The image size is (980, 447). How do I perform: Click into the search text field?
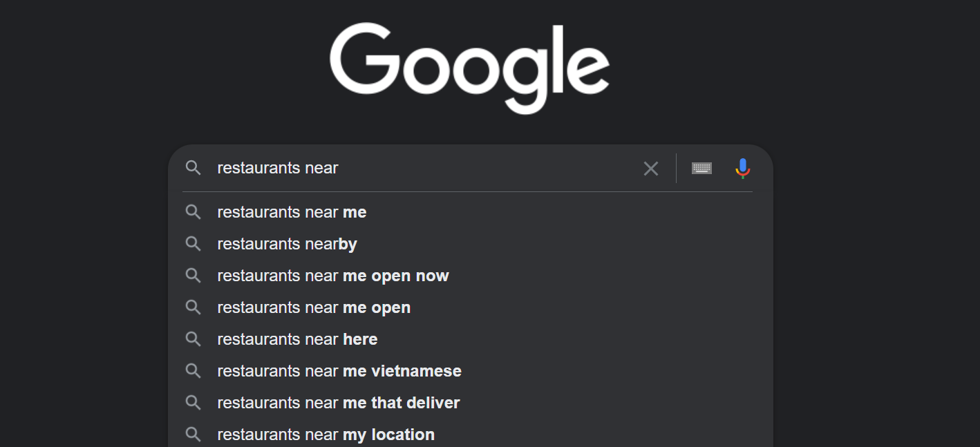(x=415, y=168)
